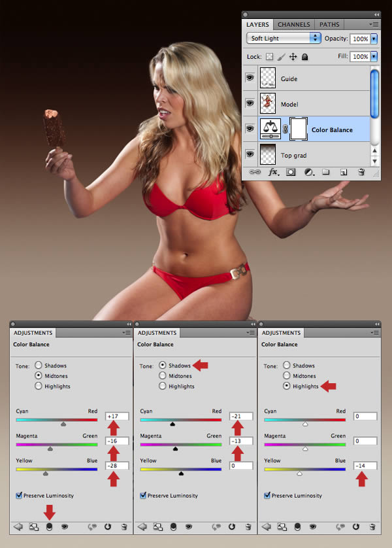Collapse the Layers panel double-arrow

pos(376,14)
